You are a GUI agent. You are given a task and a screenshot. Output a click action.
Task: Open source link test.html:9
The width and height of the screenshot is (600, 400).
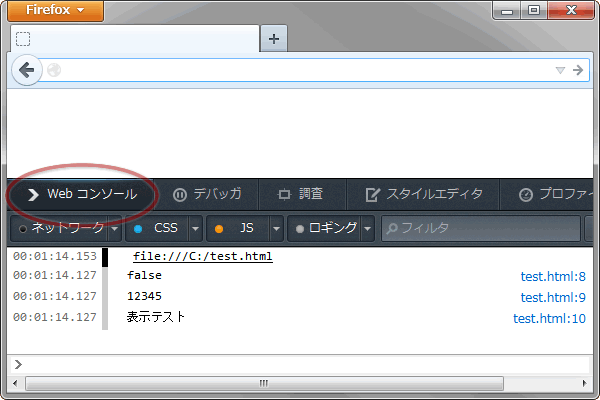(x=553, y=297)
